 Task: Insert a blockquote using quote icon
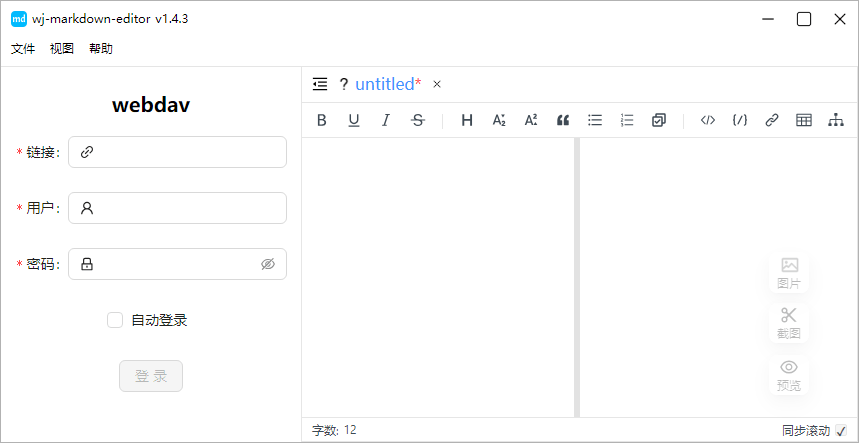tap(563, 120)
